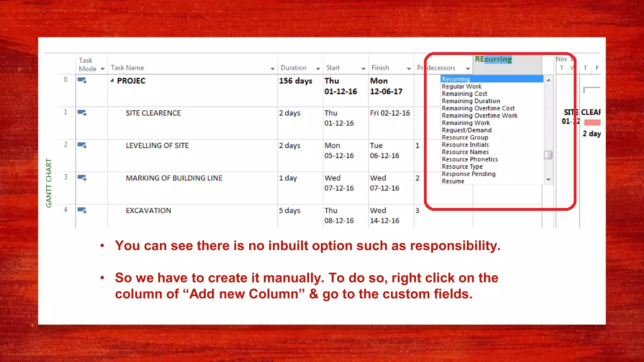Click the task mode icon for PROJEC row

click(x=82, y=80)
